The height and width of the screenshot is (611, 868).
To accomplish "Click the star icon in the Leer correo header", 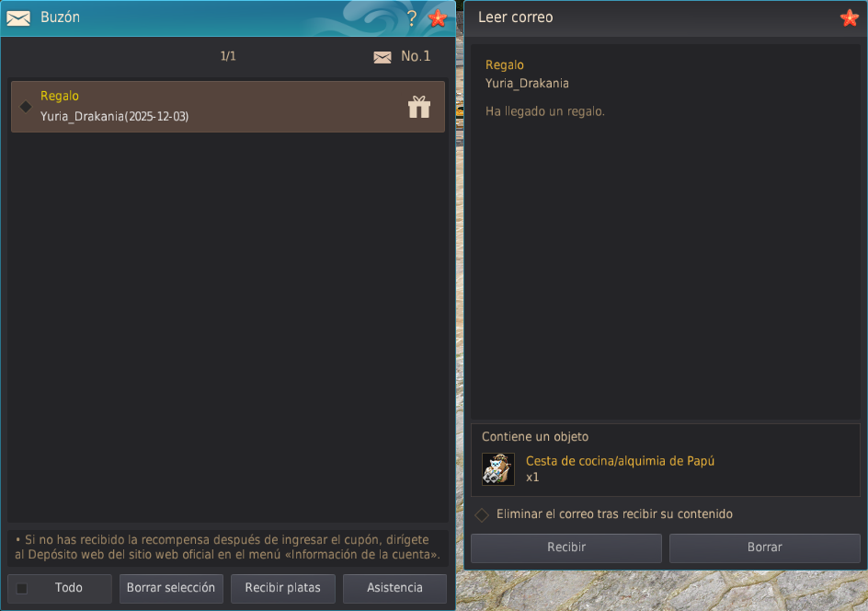I will 849,17.
